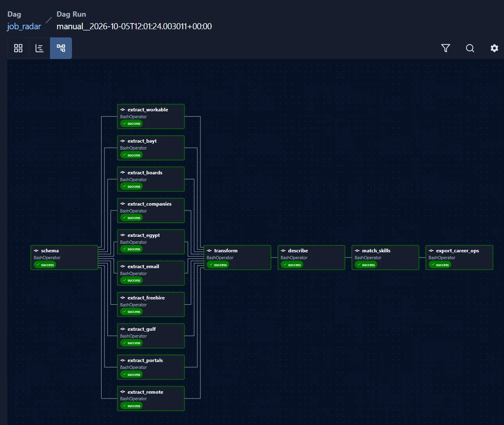Image resolution: width=504 pixels, height=425 pixels.
Task: Switch to the grid view icon
Action: [x=18, y=48]
